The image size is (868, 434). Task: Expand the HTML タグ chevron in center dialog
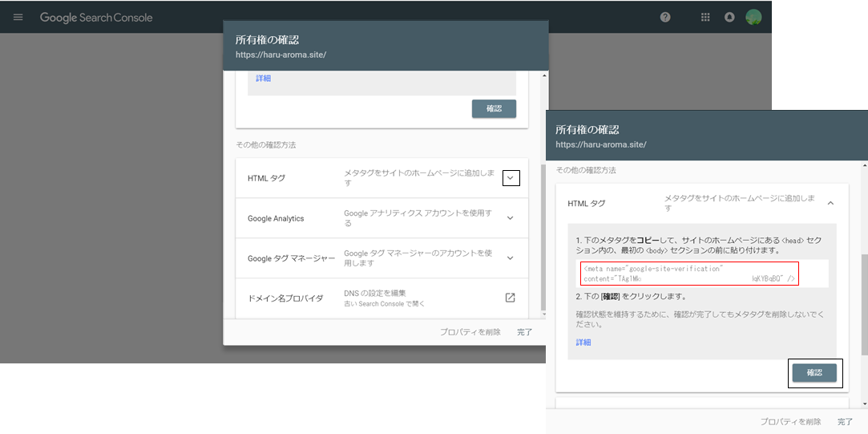click(x=511, y=178)
